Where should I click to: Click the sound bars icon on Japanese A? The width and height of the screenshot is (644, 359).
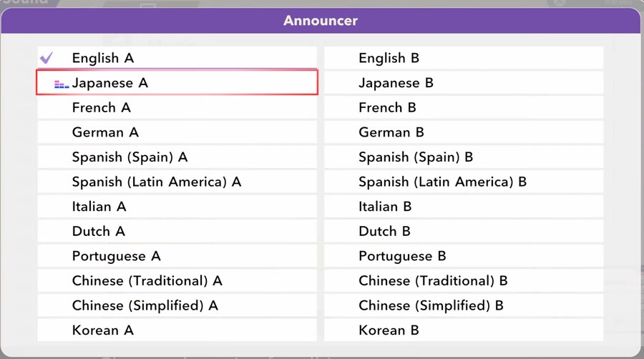pos(62,84)
